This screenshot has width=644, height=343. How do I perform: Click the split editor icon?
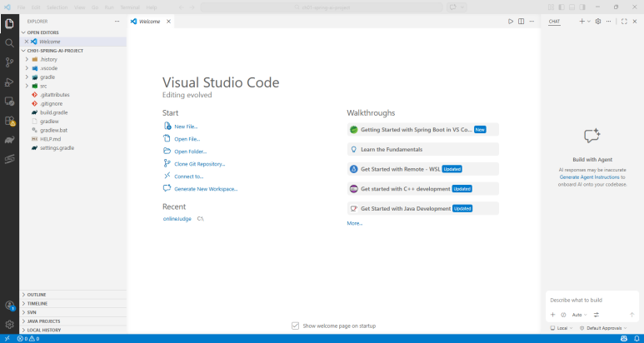522,21
